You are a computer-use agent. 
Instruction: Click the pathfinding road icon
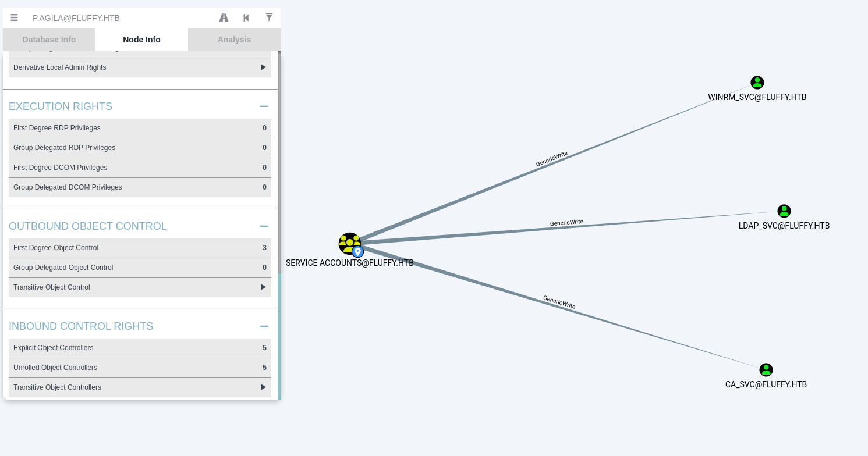224,18
